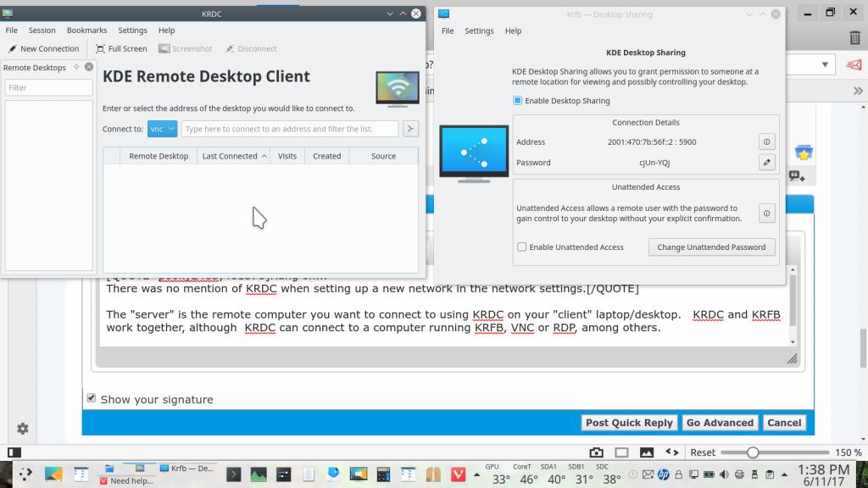The height and width of the screenshot is (488, 868).
Task: Expand the system tray hidden icons arrow
Action: 782,474
